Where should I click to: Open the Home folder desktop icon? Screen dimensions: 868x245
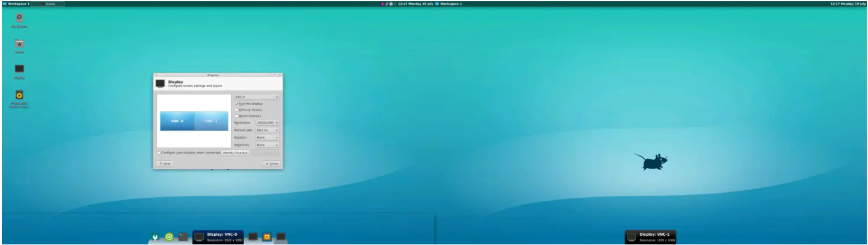pos(19,44)
